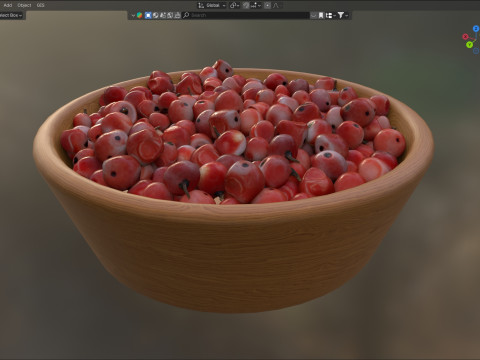The width and height of the screenshot is (480, 360).
Task: Open asset browser display options arrow
Action: pyautogui.click(x=133, y=15)
